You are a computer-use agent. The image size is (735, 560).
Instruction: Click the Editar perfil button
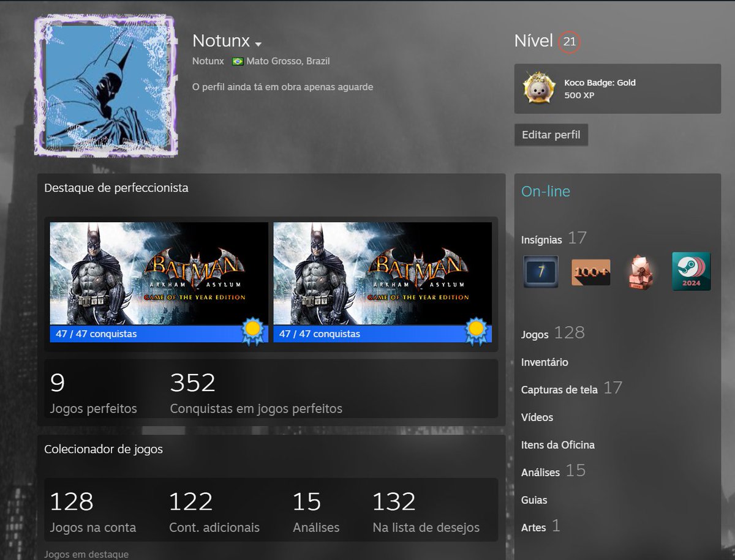(x=551, y=135)
